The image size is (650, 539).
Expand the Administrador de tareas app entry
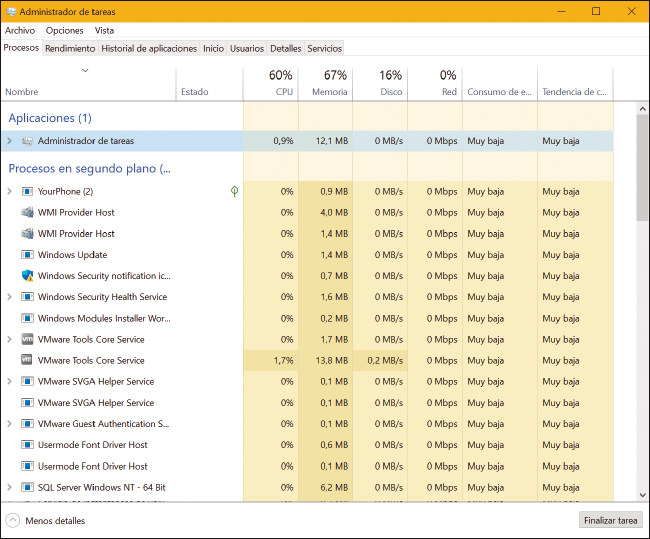9,141
